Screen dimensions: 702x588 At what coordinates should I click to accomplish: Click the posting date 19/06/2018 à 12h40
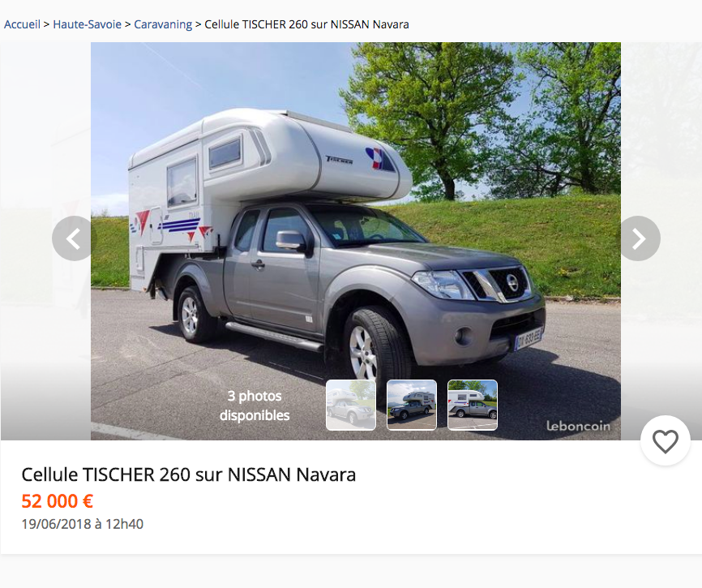(83, 524)
